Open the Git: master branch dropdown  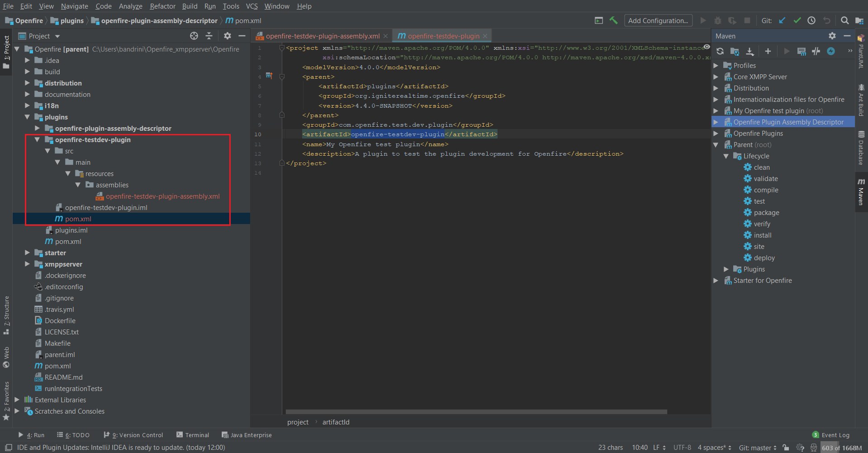pyautogui.click(x=758, y=448)
